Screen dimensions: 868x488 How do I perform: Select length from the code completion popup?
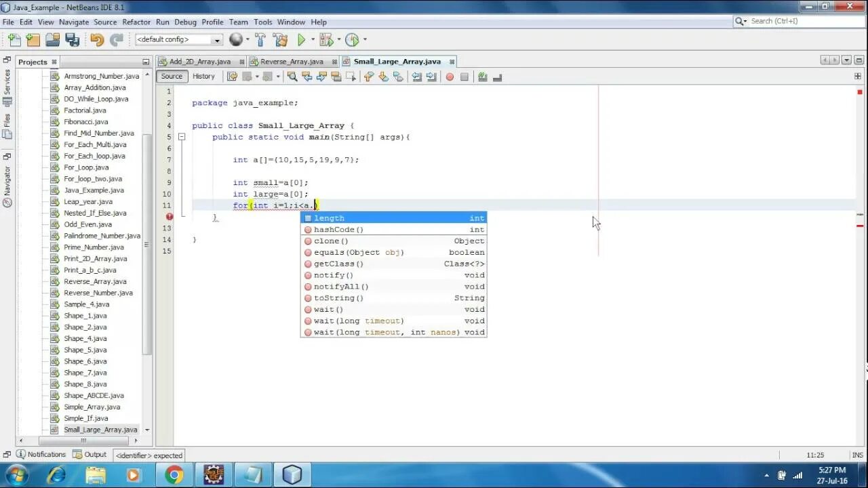(330, 218)
